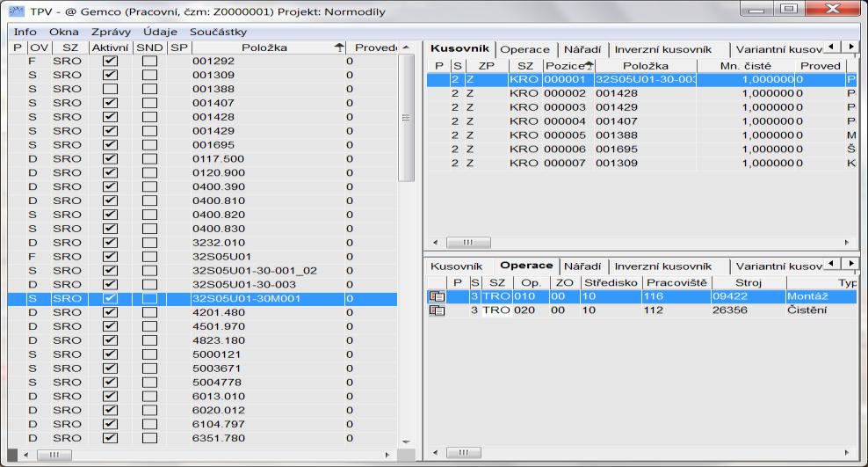Click Kusovník panel horizontal scrollbar thumb
Screen dimensions: 868x467
point(468,243)
